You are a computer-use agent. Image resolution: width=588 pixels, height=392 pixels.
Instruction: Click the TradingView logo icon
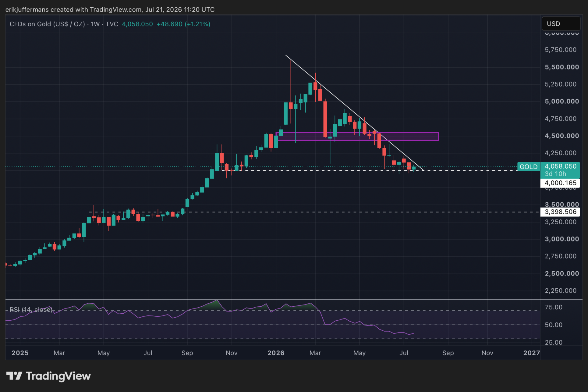[14, 376]
